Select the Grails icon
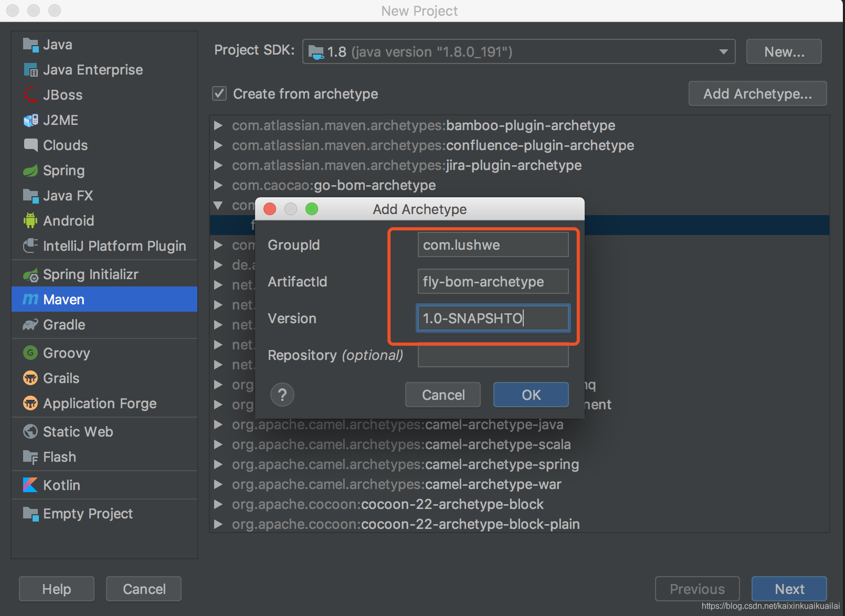 pos(30,378)
